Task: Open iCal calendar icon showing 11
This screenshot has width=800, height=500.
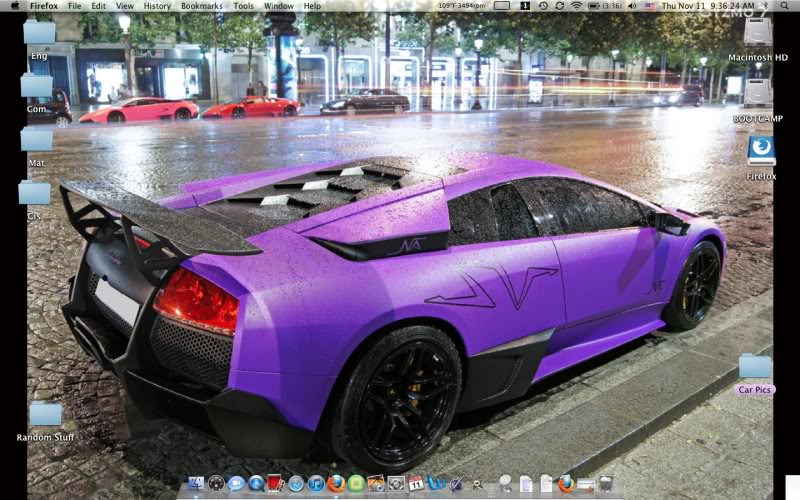Action: (416, 484)
